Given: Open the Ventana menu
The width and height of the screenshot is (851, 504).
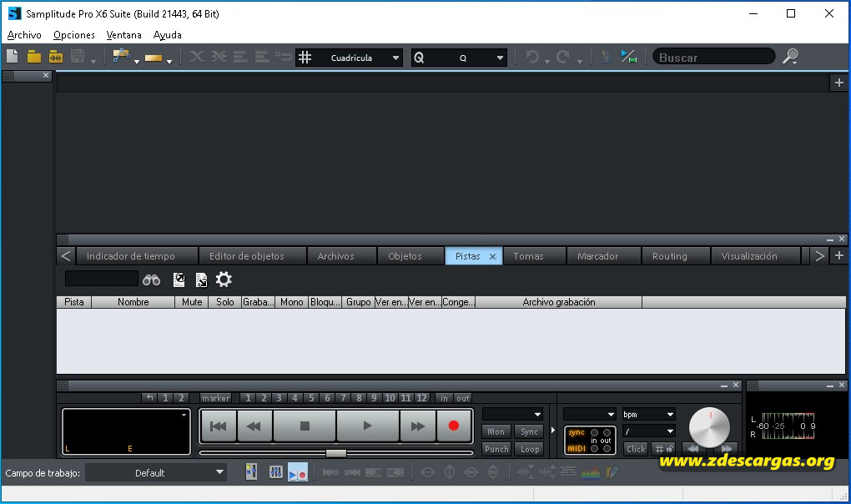Looking at the screenshot, I should coord(123,35).
